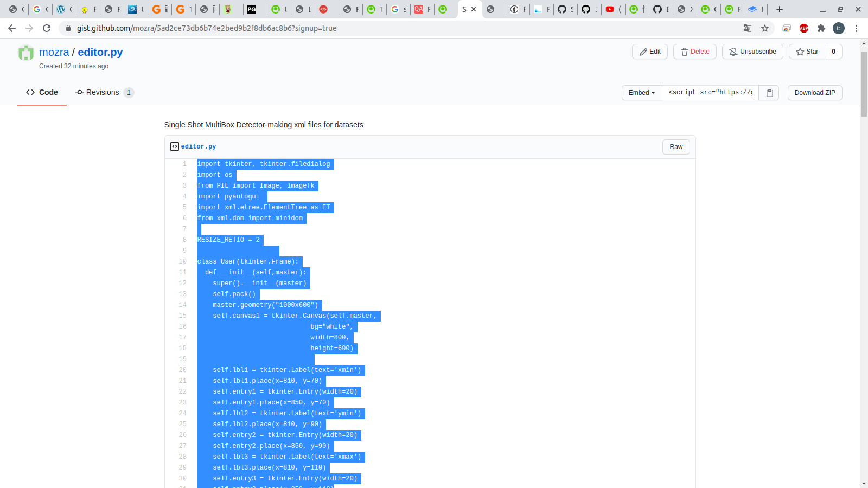This screenshot has width=868, height=488.
Task: Switch to the Revisions tab
Action: click(x=103, y=92)
